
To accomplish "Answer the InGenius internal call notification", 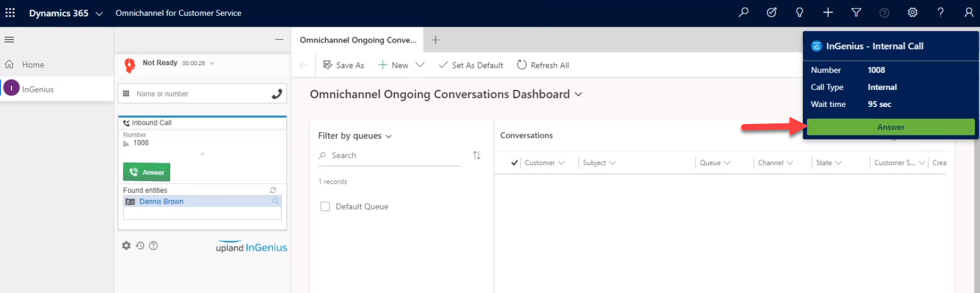I will [890, 127].
